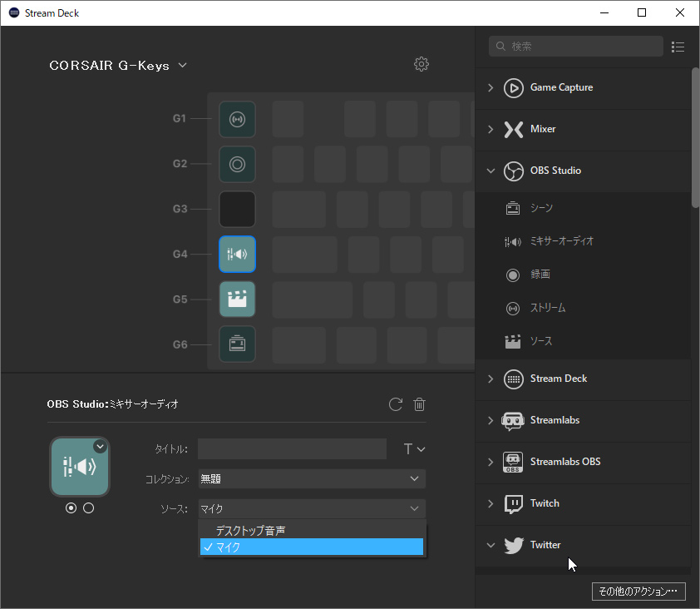Screen dimensions: 700x609
Task: Expand the Stream Deck category
Action: [x=490, y=379]
